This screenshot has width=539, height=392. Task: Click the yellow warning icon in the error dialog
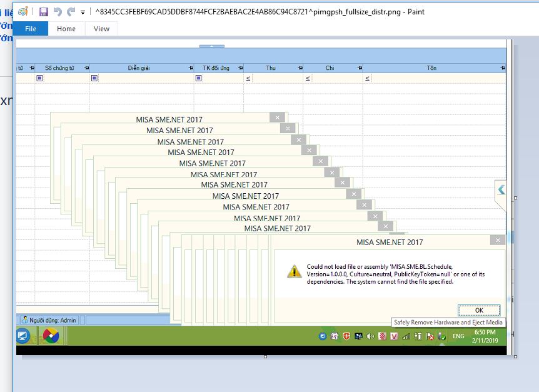tap(295, 271)
